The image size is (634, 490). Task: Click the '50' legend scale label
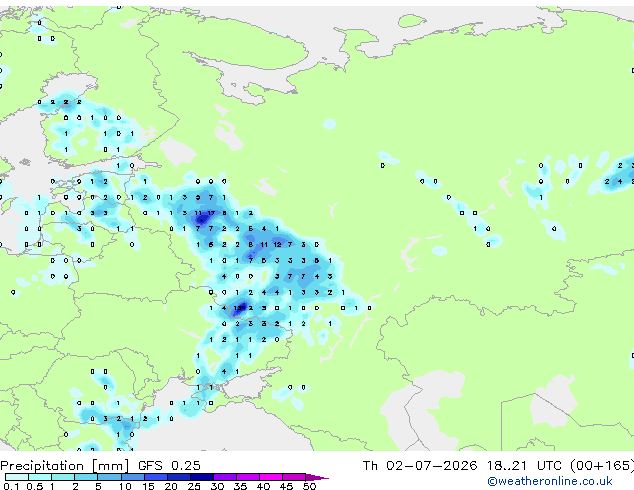click(309, 486)
